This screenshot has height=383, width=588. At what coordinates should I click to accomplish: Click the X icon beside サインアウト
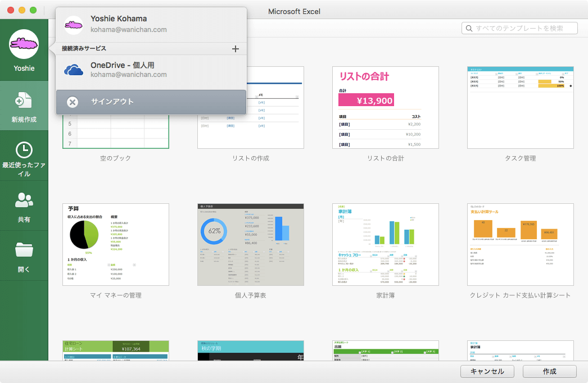[x=73, y=102]
